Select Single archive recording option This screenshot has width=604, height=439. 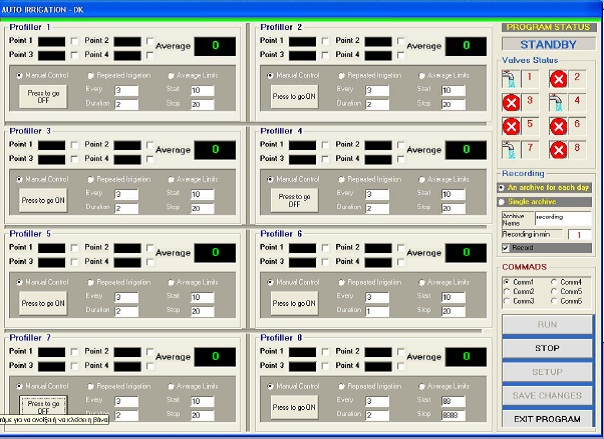click(x=503, y=201)
